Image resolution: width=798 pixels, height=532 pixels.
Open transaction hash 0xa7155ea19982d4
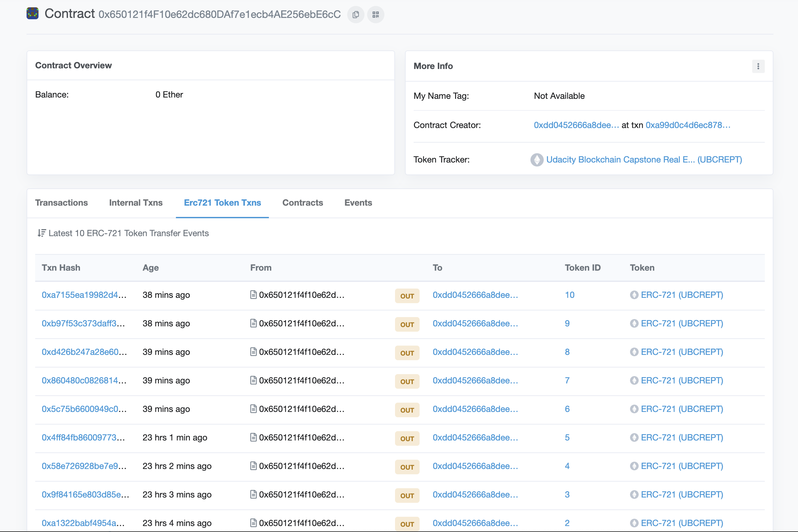(84, 295)
